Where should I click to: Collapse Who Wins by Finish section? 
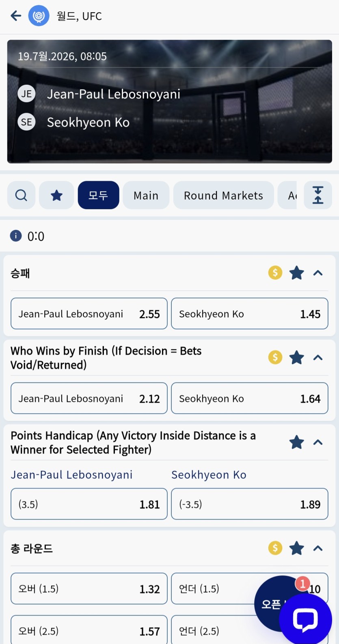click(x=318, y=358)
